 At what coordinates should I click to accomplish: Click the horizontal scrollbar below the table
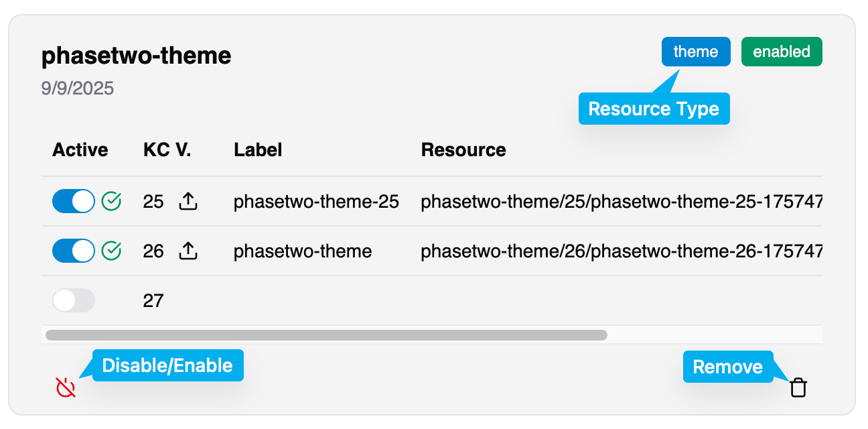pyautogui.click(x=328, y=332)
